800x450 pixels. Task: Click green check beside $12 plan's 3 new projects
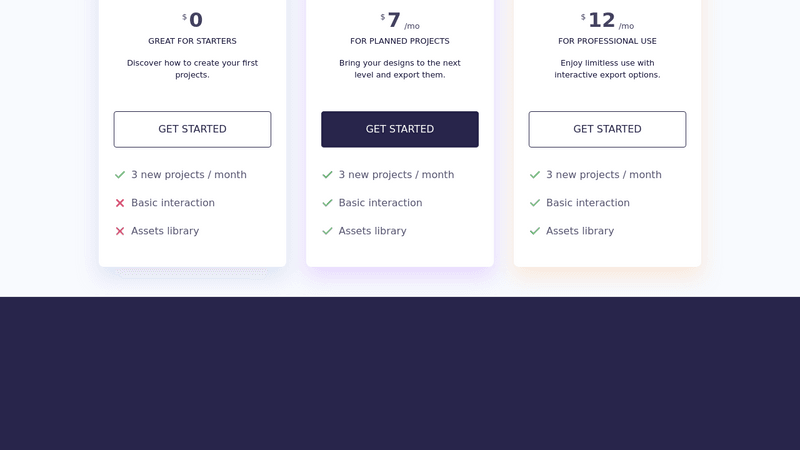coord(535,175)
